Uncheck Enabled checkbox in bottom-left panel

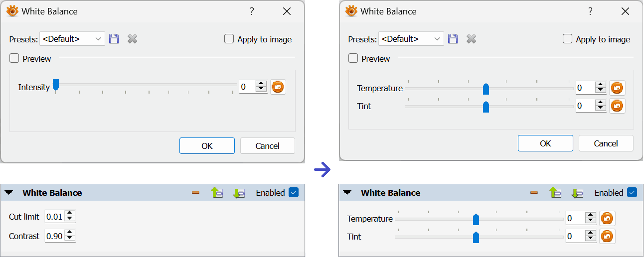294,192
